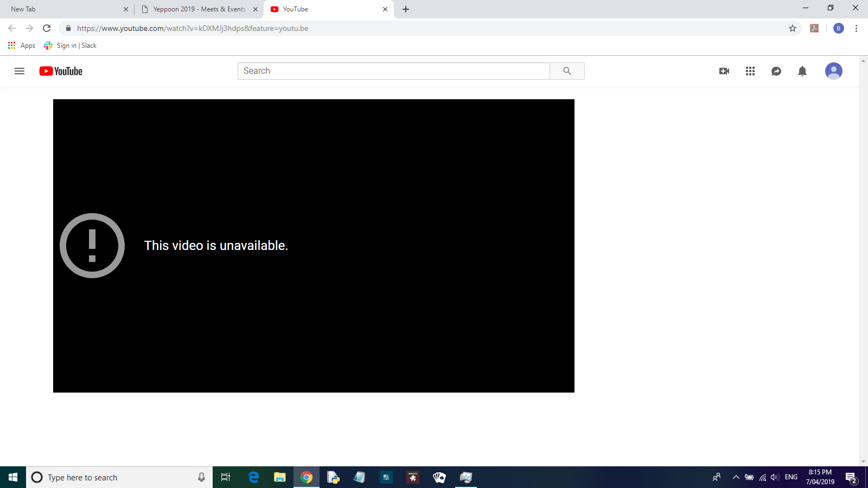Click the YouTube logo to go home
868x488 pixels.
61,71
